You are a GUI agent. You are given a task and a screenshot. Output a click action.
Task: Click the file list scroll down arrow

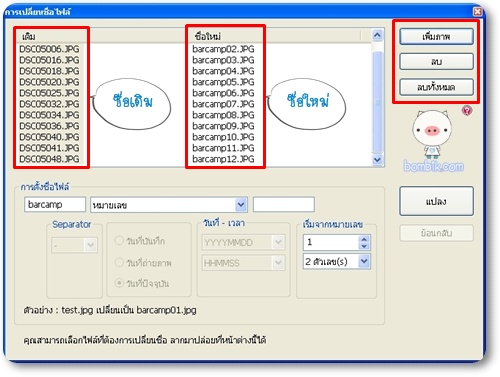click(x=377, y=160)
